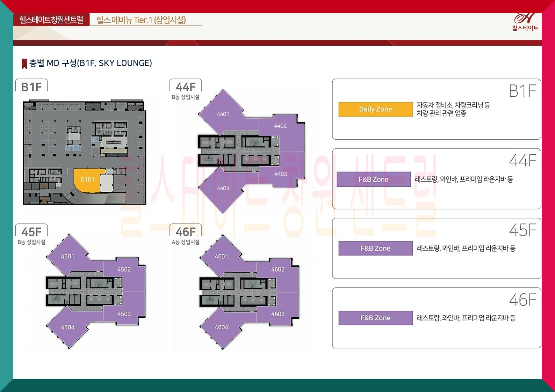Screen dimensions: 555x392
Task: Click the 층별 MD 구성(B1F, SKY LOUNGE) heading
Action: click(x=91, y=63)
